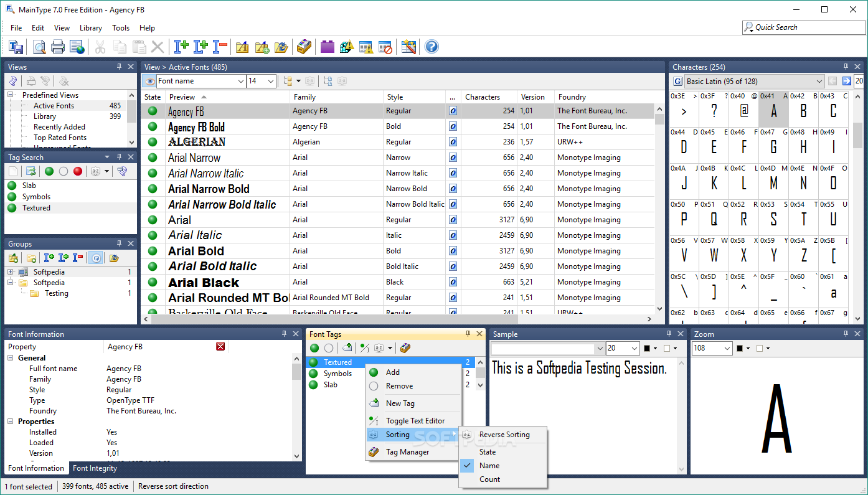This screenshot has width=868, height=495.
Task: Select the Testing subfolder group
Action: pos(57,293)
